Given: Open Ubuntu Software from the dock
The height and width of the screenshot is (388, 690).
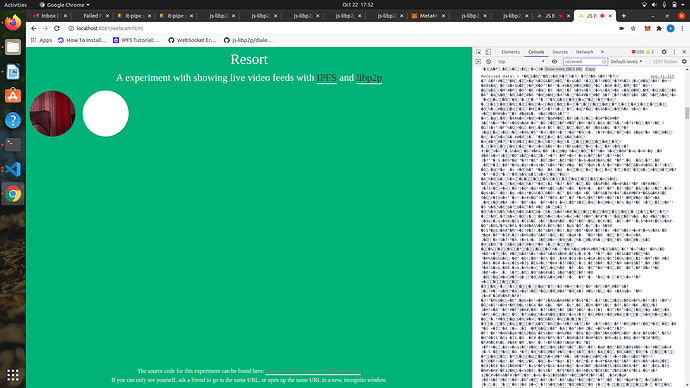Looking at the screenshot, I should pos(13,96).
